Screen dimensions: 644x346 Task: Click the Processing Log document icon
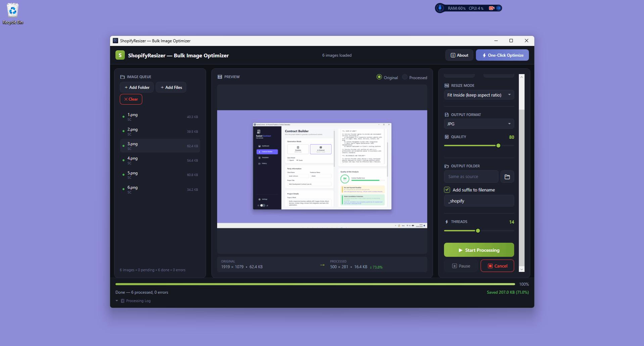coord(122,301)
